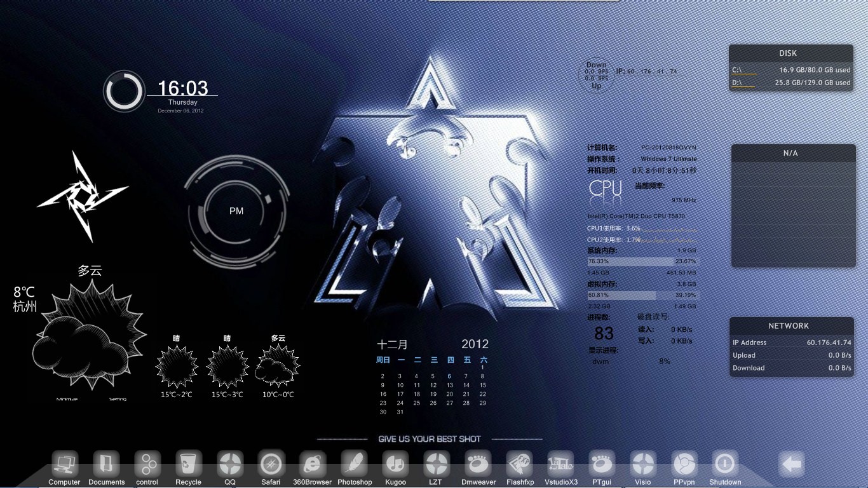Launch Safari from the dock
Image resolution: width=868 pixels, height=488 pixels.
(x=271, y=464)
